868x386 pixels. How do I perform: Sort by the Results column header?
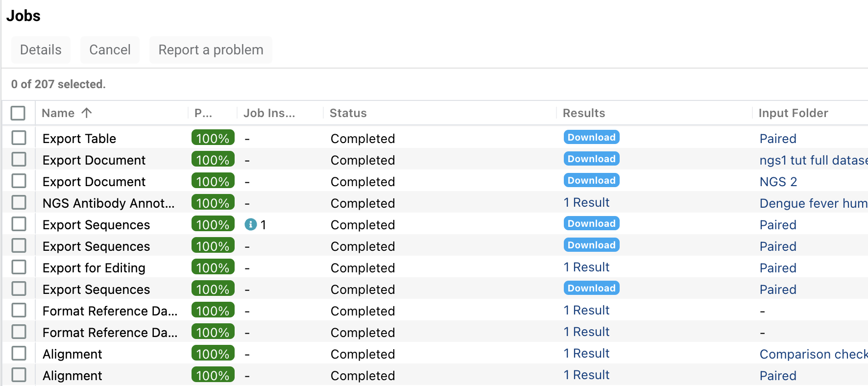(x=583, y=113)
